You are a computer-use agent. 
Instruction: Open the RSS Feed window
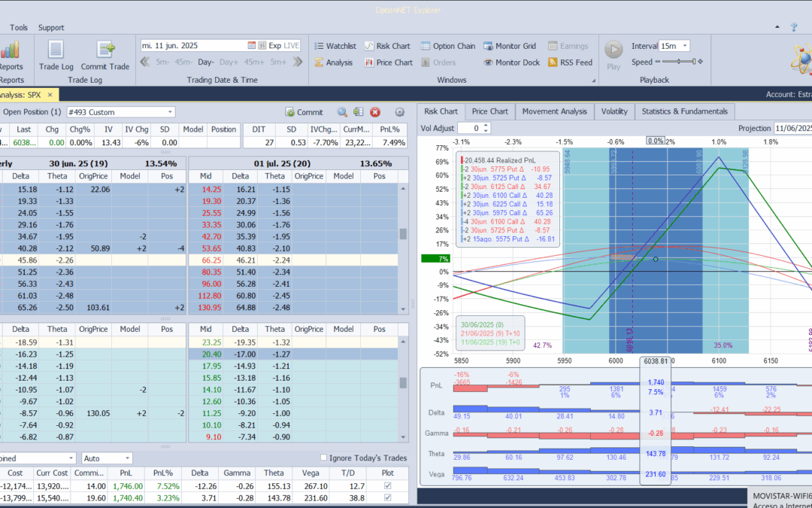click(570, 62)
